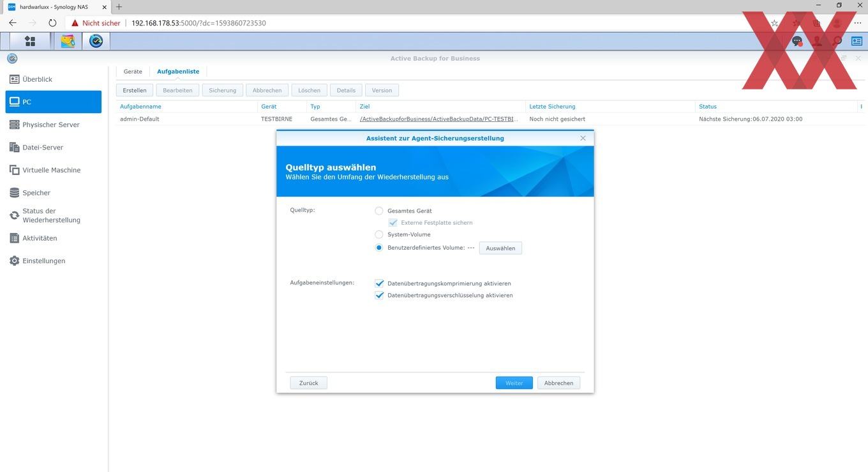Click Löschen toolbar button
868x472 pixels.
point(310,90)
